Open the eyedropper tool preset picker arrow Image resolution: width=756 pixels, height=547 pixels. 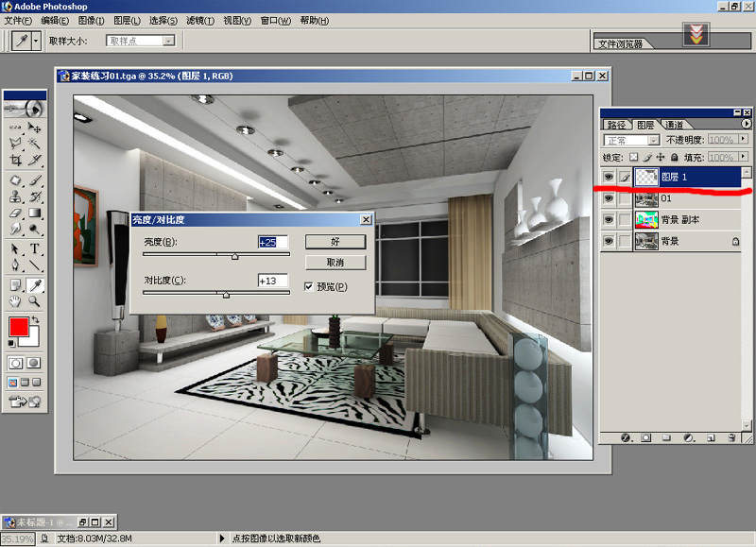(36, 41)
